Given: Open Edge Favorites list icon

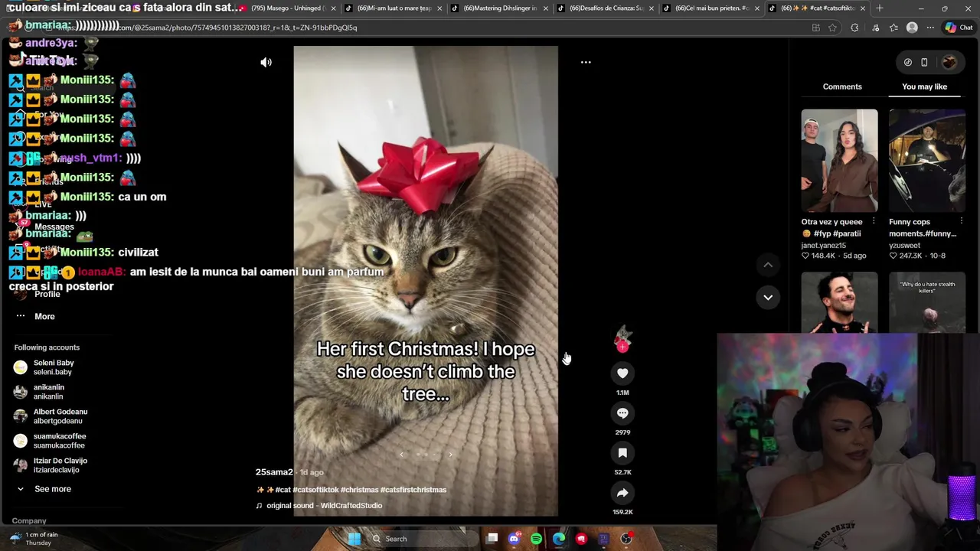Looking at the screenshot, I should (893, 28).
